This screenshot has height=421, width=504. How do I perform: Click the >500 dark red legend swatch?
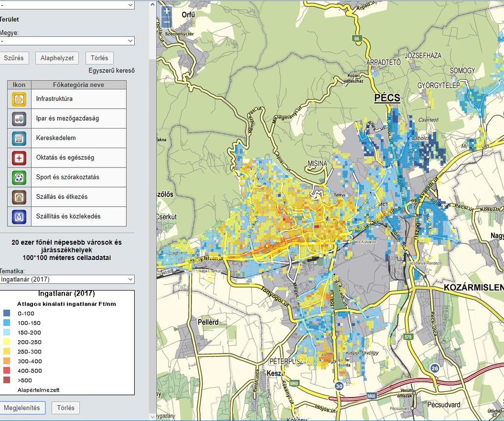[x=6, y=380]
